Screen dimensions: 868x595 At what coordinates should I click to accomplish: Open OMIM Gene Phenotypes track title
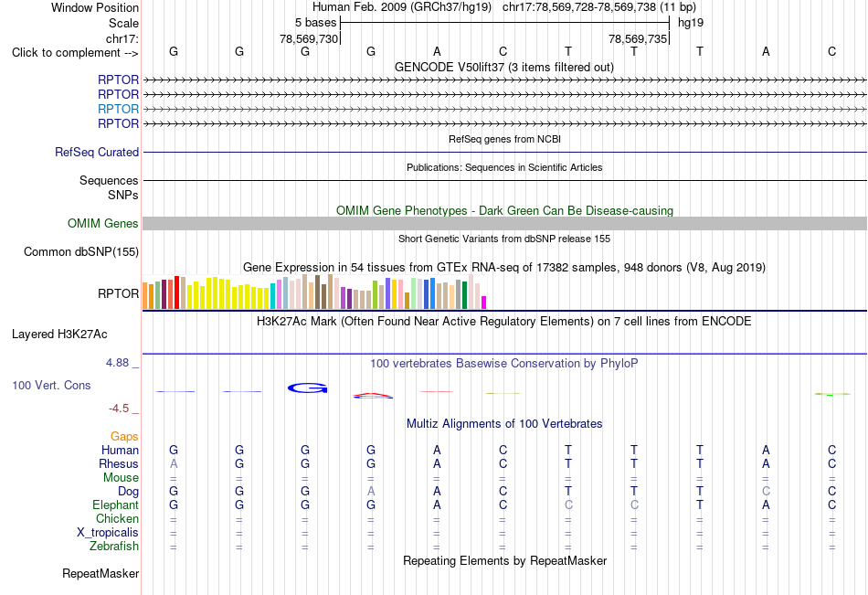click(504, 210)
